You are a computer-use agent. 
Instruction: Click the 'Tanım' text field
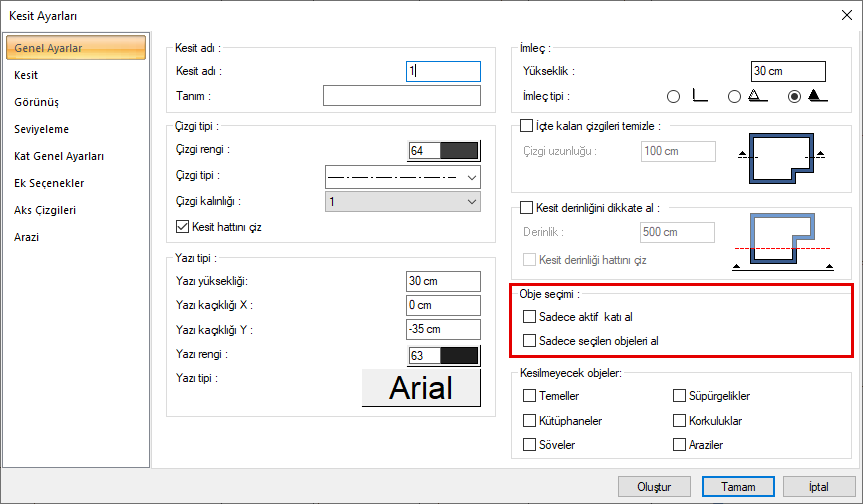(402, 96)
